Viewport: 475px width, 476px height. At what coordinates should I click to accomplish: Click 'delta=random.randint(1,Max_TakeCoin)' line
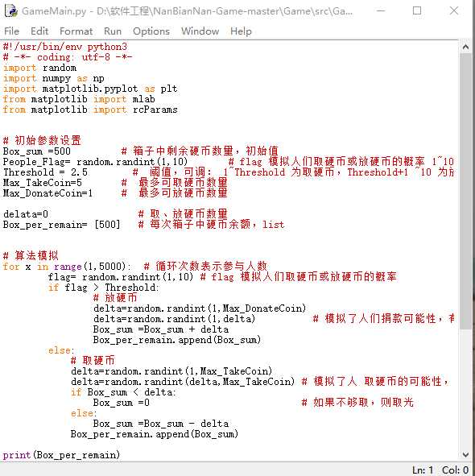(171, 371)
